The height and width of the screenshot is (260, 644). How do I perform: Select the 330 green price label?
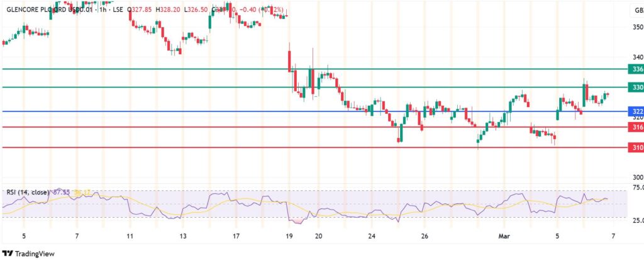(636, 87)
